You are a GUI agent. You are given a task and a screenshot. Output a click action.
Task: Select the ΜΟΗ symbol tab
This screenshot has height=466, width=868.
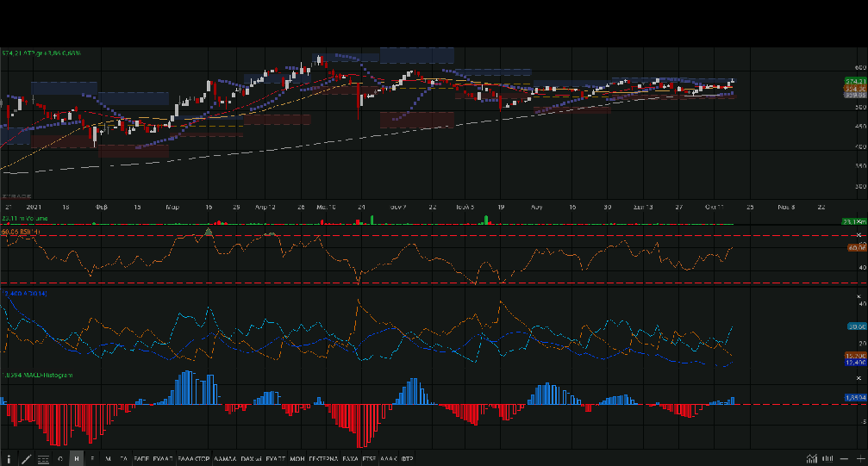[297, 459]
